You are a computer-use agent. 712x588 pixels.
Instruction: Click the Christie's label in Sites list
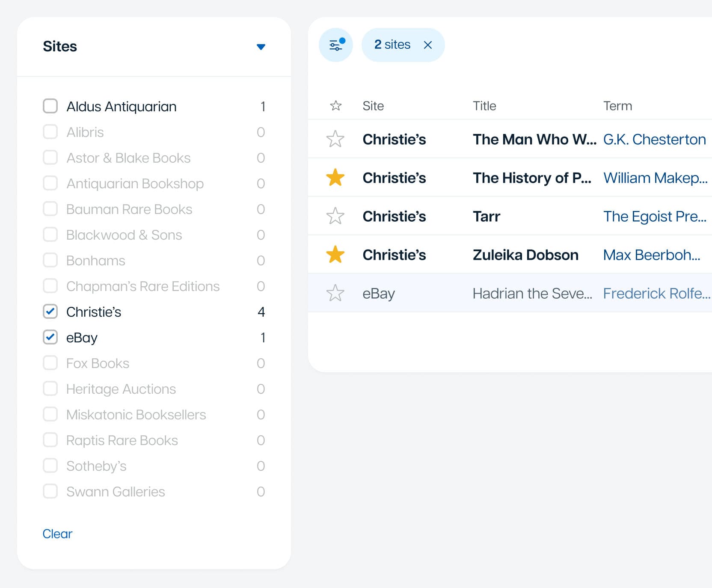94,312
